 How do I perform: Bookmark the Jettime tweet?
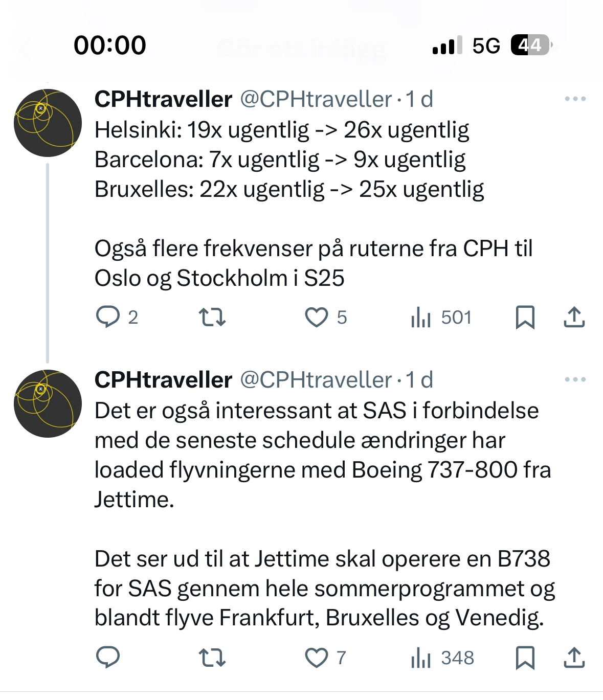click(x=525, y=658)
